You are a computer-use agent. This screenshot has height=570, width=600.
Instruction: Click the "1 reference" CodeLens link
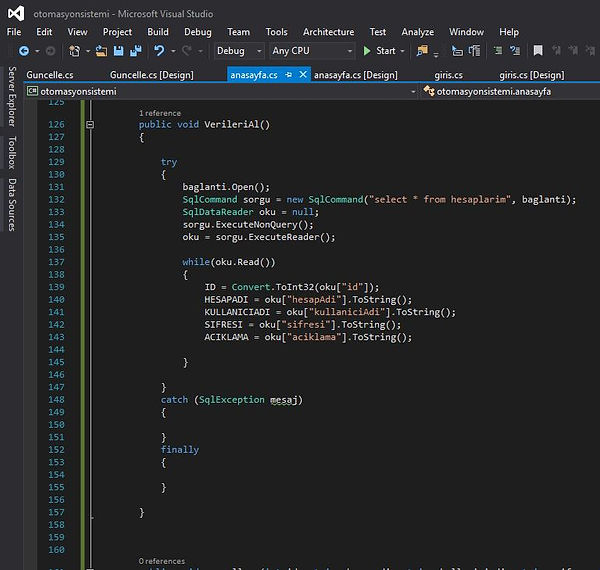(x=160, y=113)
